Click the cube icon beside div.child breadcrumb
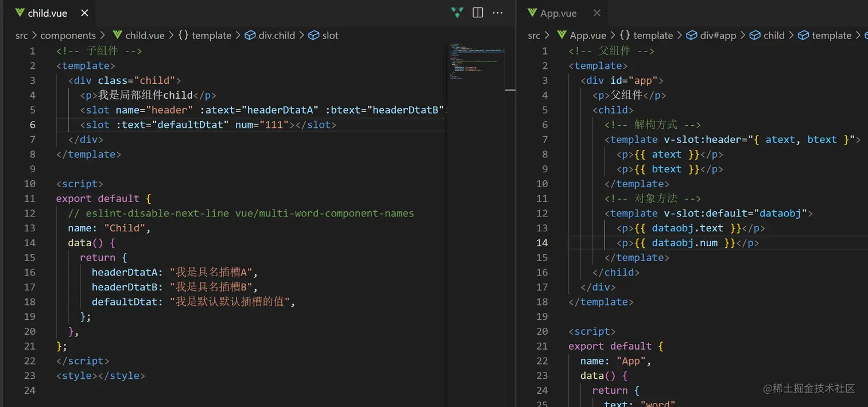868x407 pixels. coord(250,36)
